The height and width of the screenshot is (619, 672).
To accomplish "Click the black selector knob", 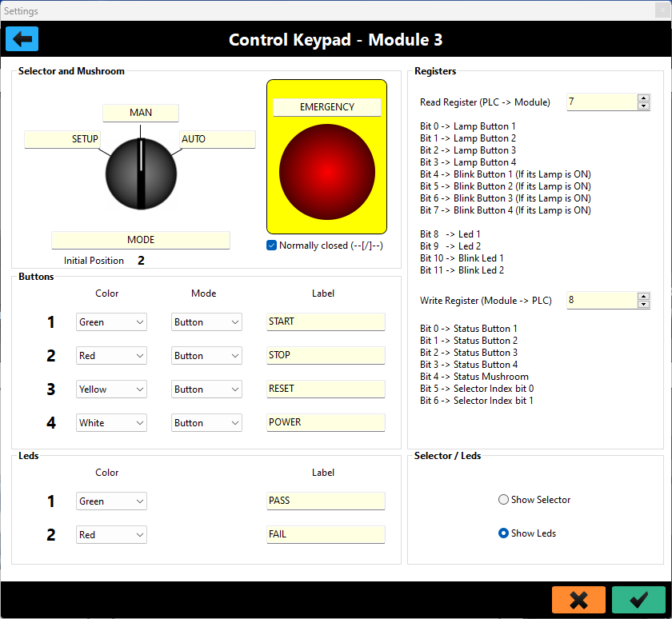I will pyautogui.click(x=141, y=174).
